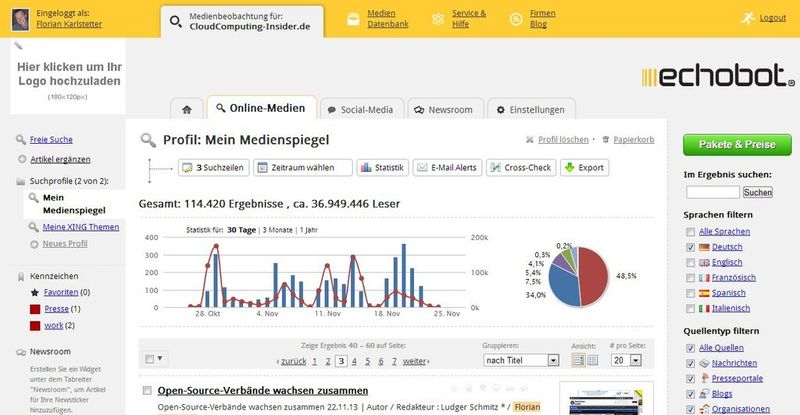Toggle the Alle Quellen checkbox

coord(690,348)
